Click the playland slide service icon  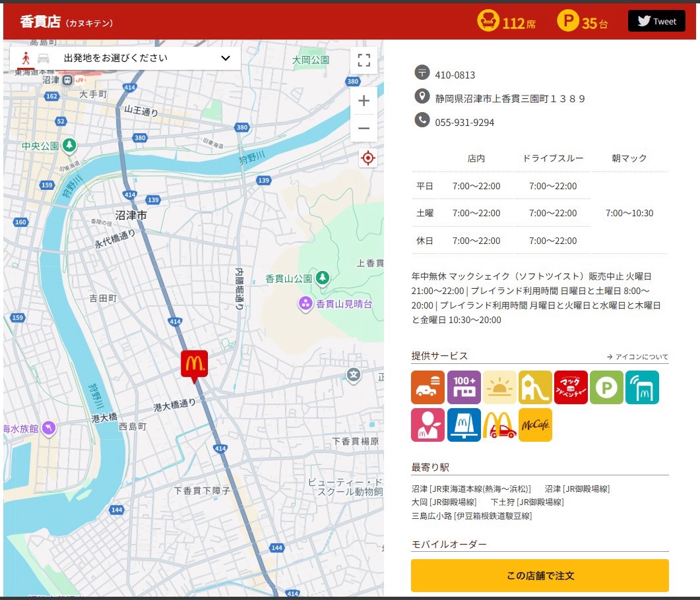[x=535, y=387]
